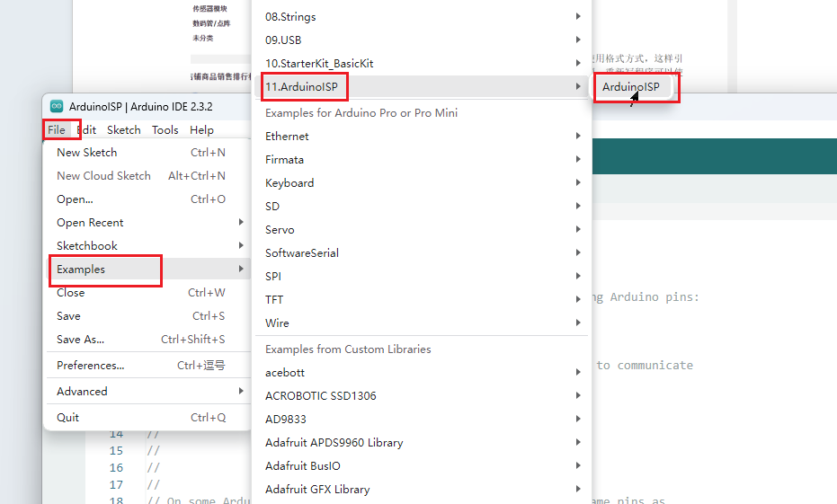This screenshot has height=504, width=837.
Task: Choose New Sketch from the File menu
Action: point(87,153)
